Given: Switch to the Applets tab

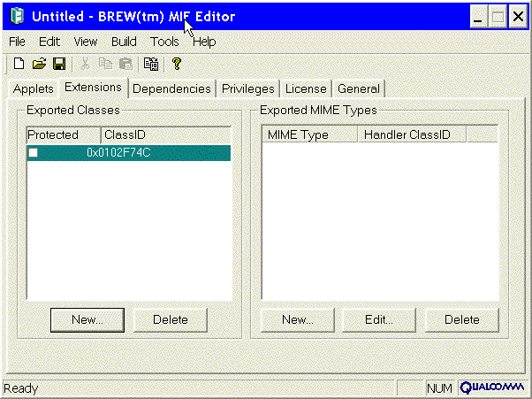Looking at the screenshot, I should 34,89.
